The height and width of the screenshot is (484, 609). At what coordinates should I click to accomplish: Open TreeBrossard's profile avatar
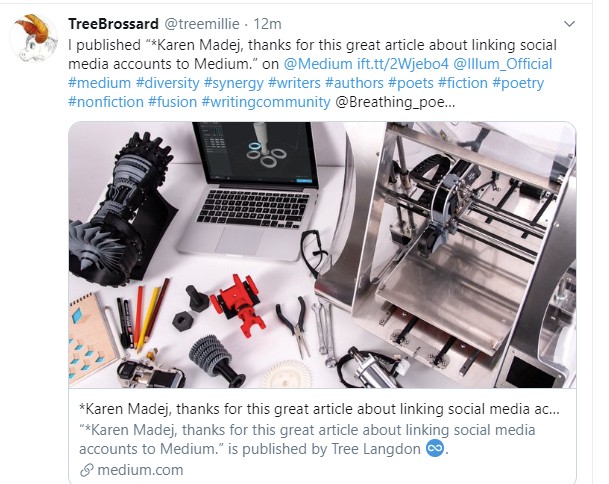click(x=34, y=38)
